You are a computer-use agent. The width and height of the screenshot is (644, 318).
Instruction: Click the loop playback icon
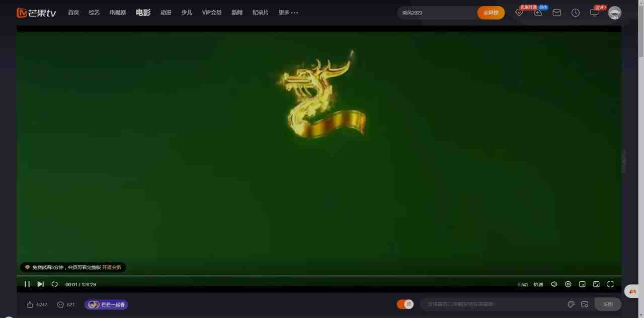[x=55, y=284]
